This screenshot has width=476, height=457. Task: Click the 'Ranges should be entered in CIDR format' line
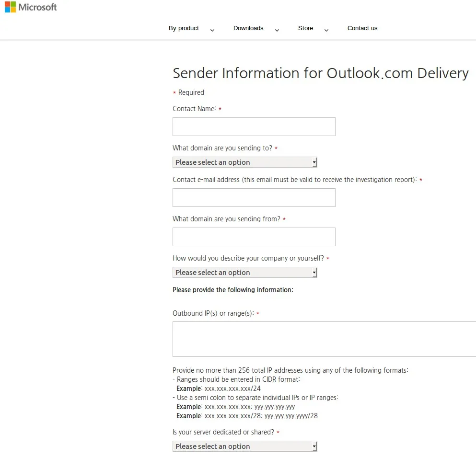236,379
